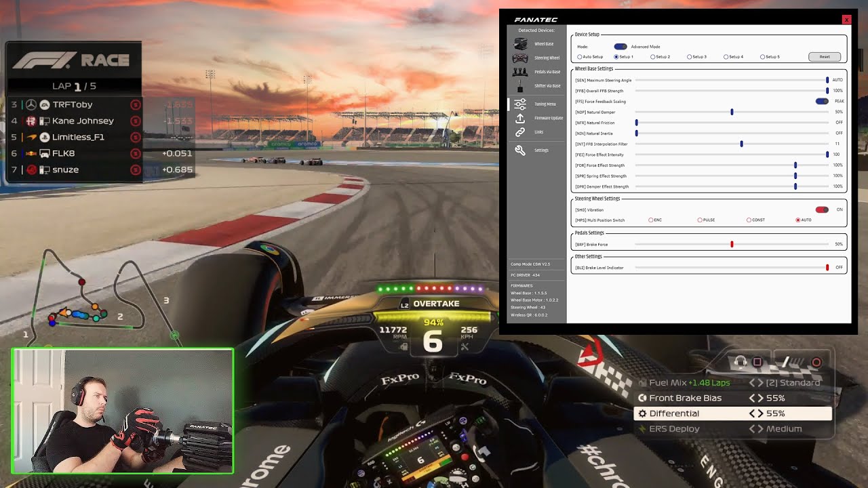The height and width of the screenshot is (488, 868).
Task: Click the Tuning Menu sliders icon
Action: pyautogui.click(x=520, y=104)
